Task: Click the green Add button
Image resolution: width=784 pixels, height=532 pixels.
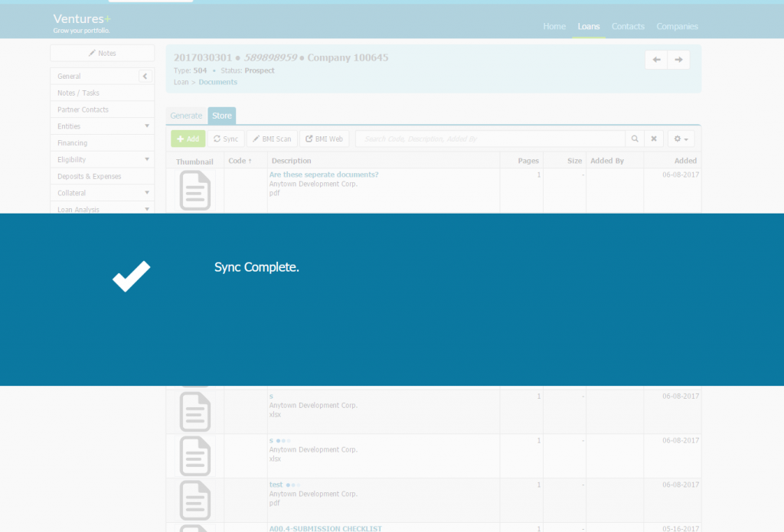Action: tap(188, 139)
